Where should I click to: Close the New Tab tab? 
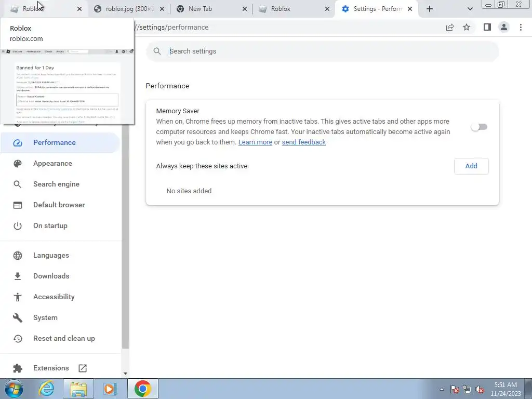coord(245,9)
